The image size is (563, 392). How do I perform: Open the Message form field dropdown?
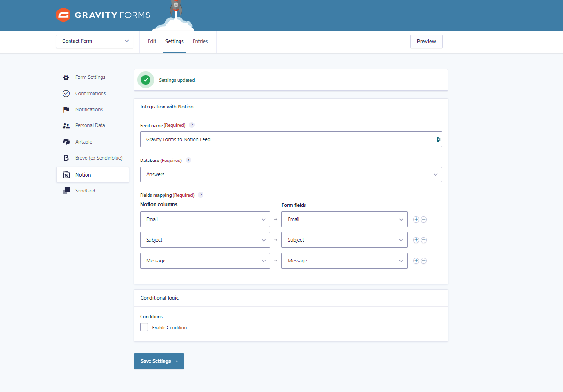344,261
